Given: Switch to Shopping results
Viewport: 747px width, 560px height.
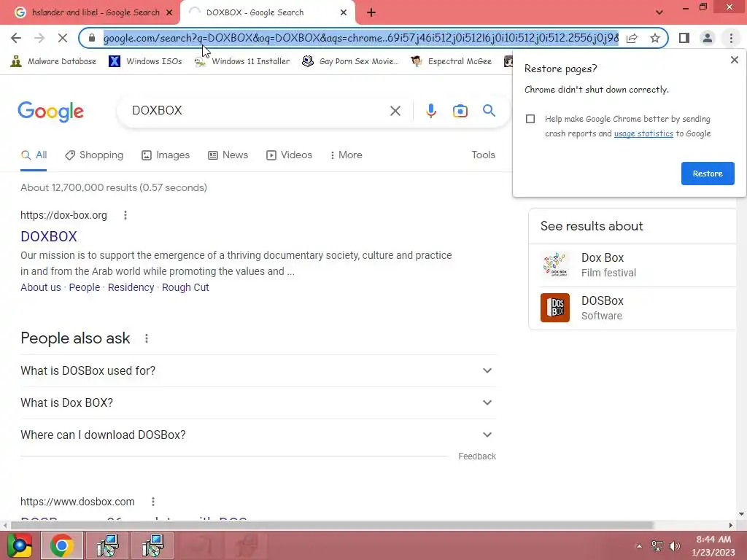Looking at the screenshot, I should coord(94,155).
